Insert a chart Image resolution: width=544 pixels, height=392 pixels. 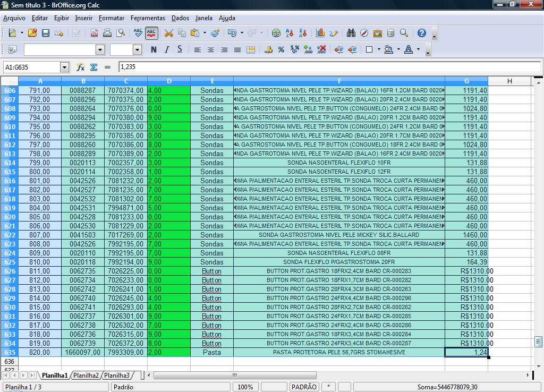pyautogui.click(x=320, y=33)
